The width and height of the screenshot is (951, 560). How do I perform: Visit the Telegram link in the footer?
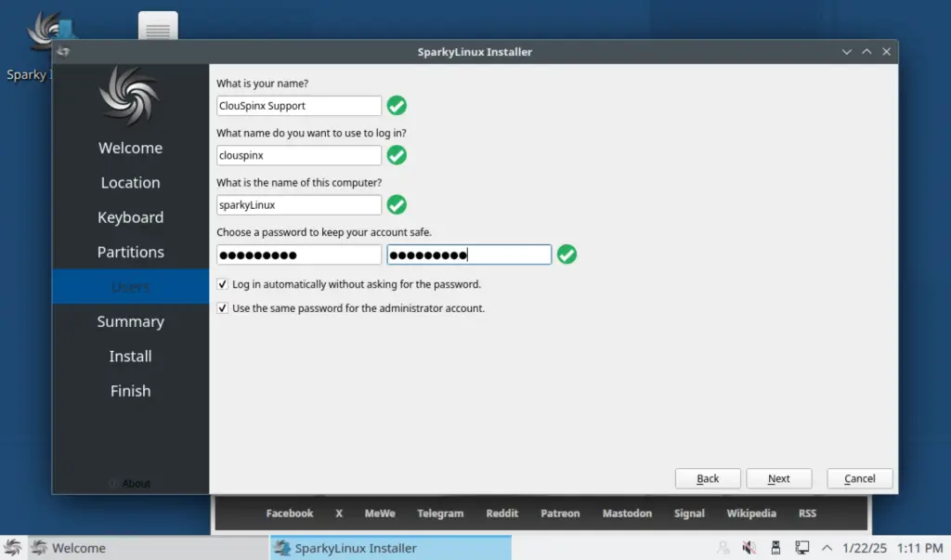(440, 513)
